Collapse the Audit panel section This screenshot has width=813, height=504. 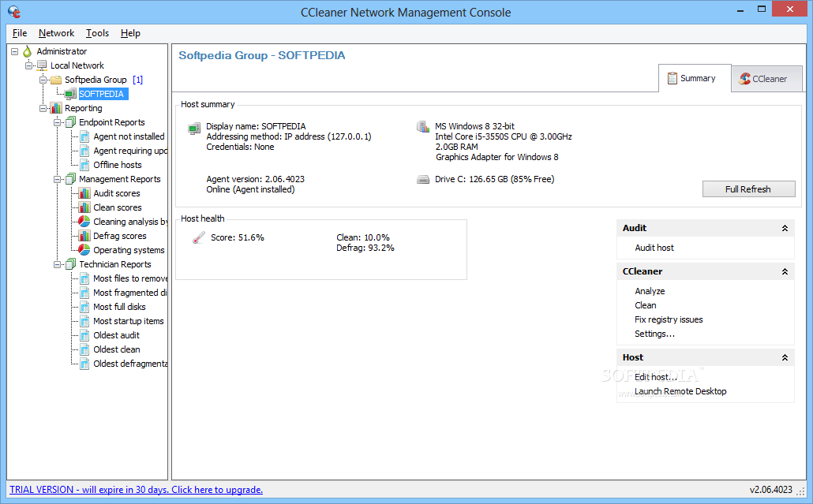pyautogui.click(x=785, y=229)
